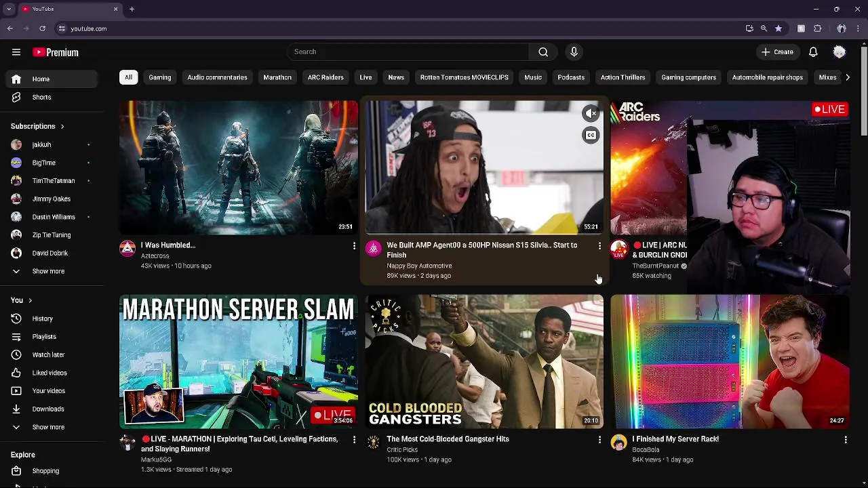Open jakkuh subscription channel
868x488 pixels.
(x=52, y=144)
